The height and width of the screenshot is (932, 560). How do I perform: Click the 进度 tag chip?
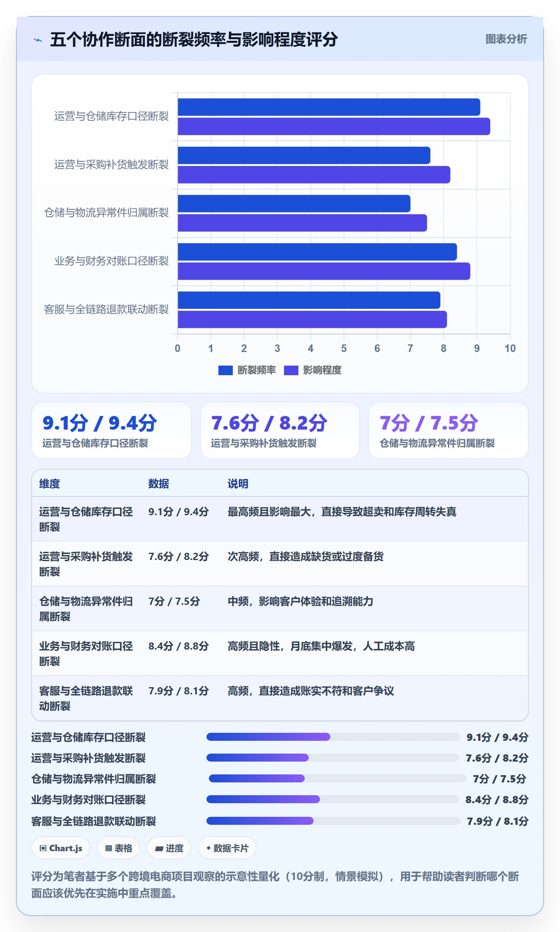pyautogui.click(x=169, y=848)
